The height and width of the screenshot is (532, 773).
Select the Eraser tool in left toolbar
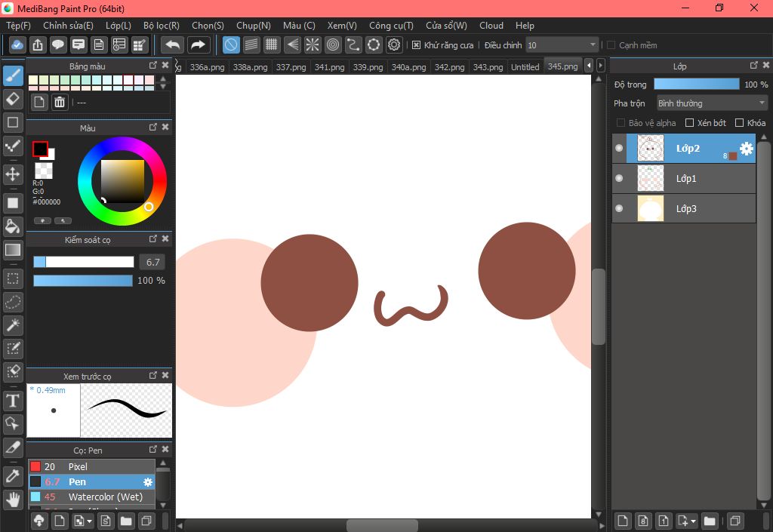point(13,99)
